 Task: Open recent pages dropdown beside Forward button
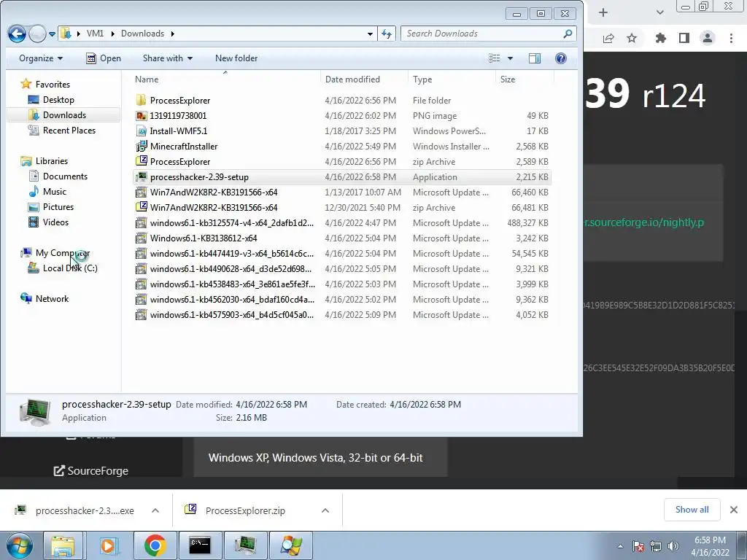[x=52, y=34]
